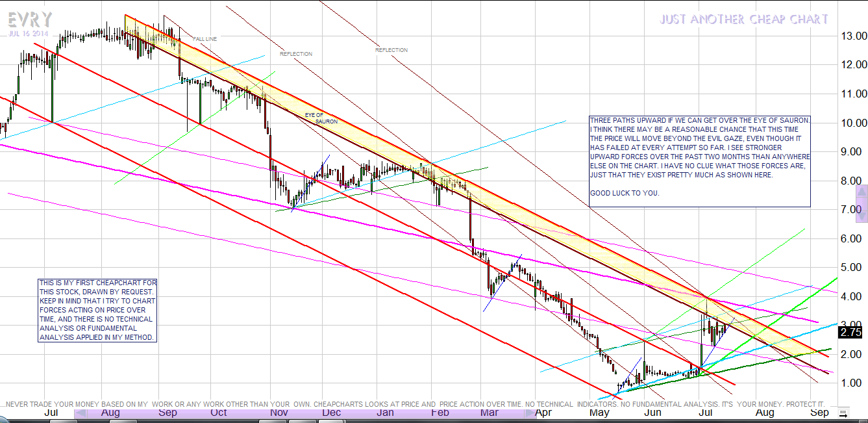Image resolution: width=868 pixels, height=423 pixels.
Task: Click the MY FIRST CHEAPCHART note box
Action: [x=97, y=310]
